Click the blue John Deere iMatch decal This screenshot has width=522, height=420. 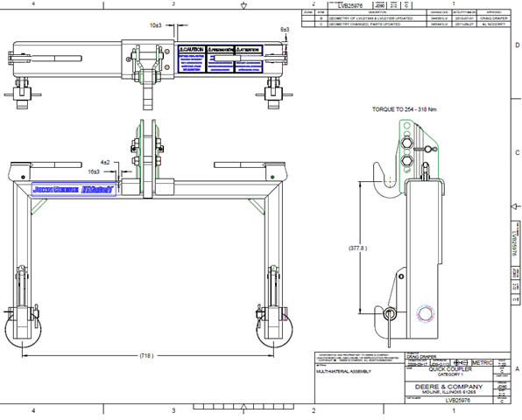pos(74,190)
